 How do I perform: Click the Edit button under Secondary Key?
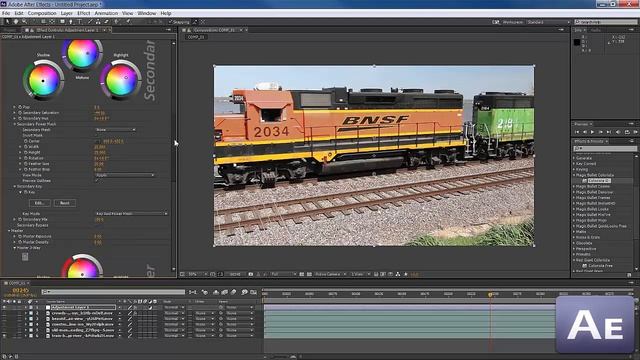(40, 203)
